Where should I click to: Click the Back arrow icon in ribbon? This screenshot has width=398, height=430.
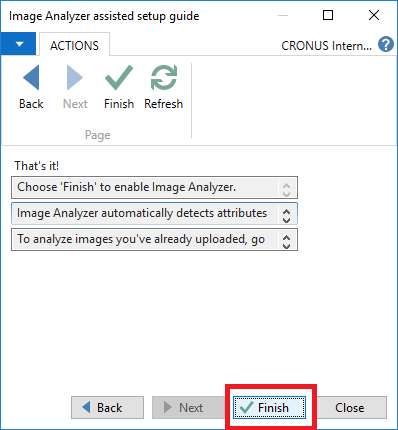(x=31, y=78)
